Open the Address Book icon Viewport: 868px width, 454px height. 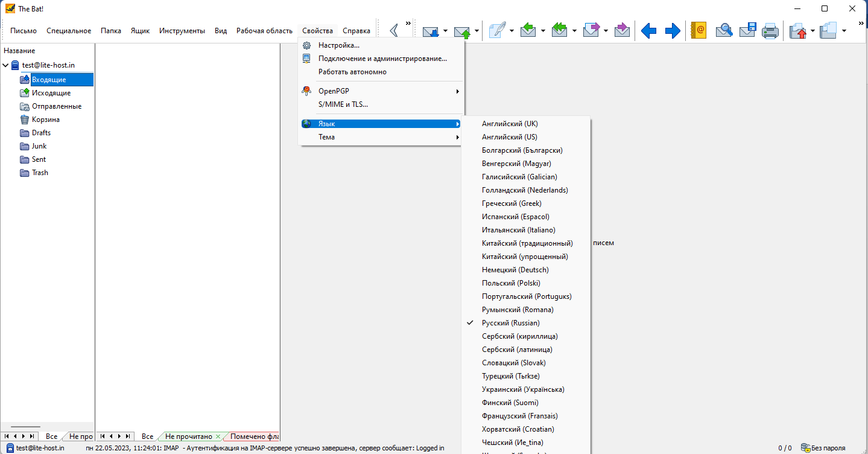(699, 31)
